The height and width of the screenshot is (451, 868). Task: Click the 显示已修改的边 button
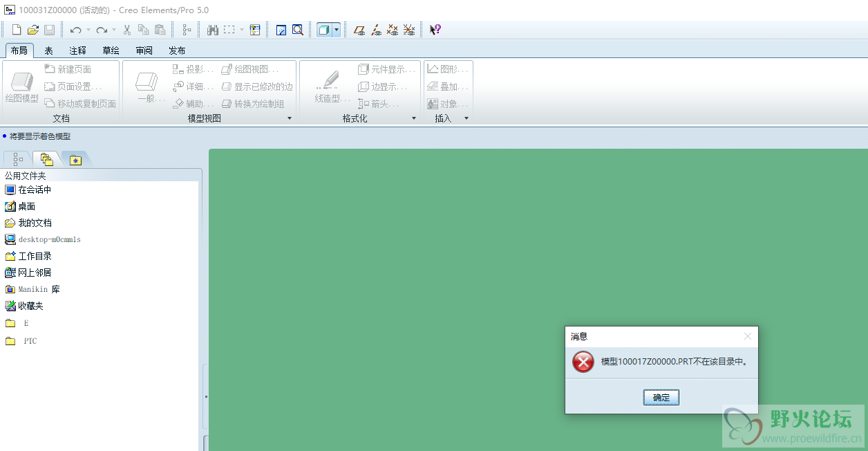(257, 86)
